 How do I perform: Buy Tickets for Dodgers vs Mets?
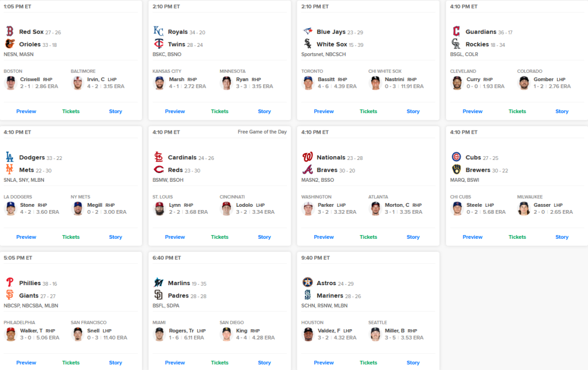(71, 237)
